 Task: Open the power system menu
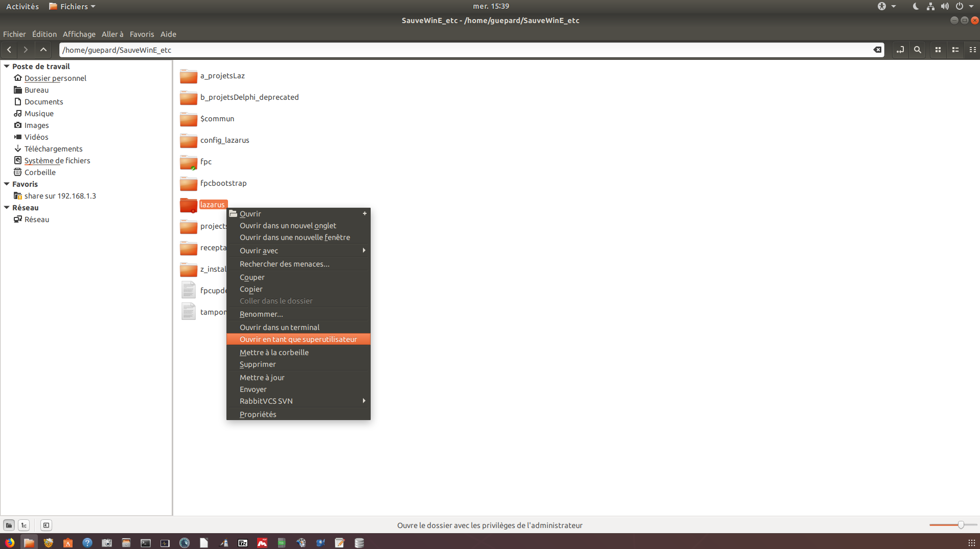(964, 6)
